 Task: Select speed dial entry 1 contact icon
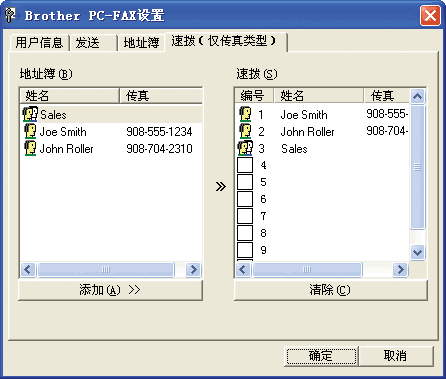click(x=245, y=114)
